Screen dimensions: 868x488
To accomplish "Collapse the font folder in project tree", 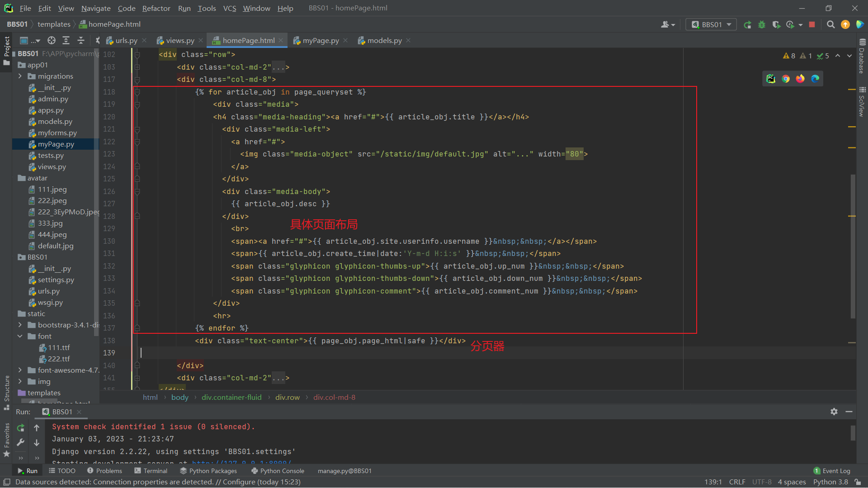I will [20, 336].
